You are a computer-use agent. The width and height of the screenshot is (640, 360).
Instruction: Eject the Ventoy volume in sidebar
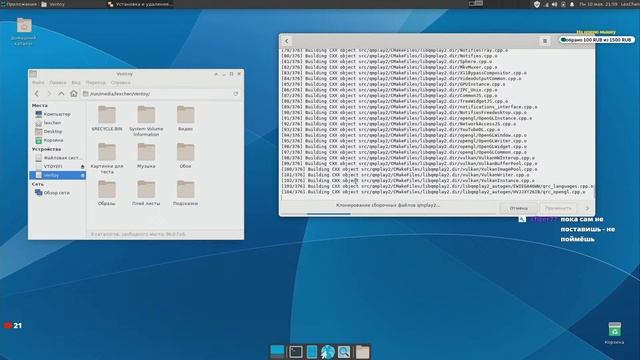click(82, 175)
